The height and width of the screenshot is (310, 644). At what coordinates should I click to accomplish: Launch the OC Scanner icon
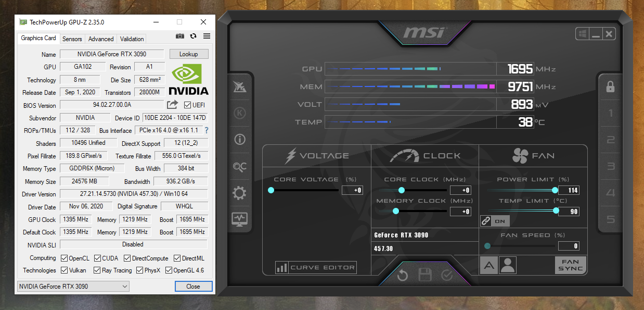point(240,167)
